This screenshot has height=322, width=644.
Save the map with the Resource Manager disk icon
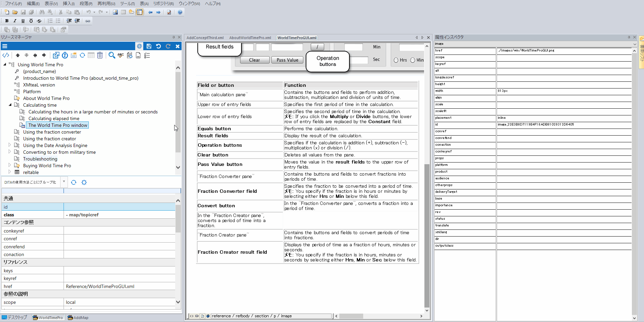[x=149, y=46]
